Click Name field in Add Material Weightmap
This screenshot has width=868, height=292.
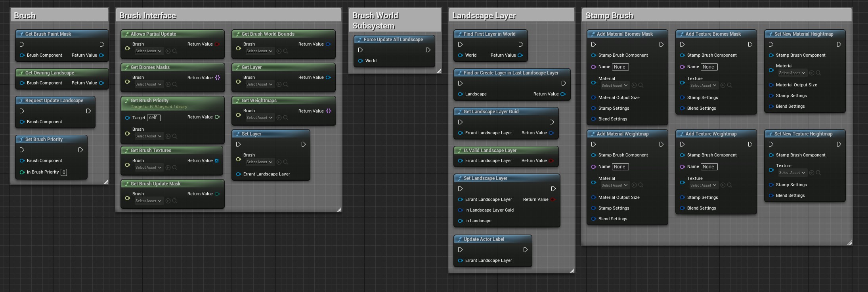point(620,167)
